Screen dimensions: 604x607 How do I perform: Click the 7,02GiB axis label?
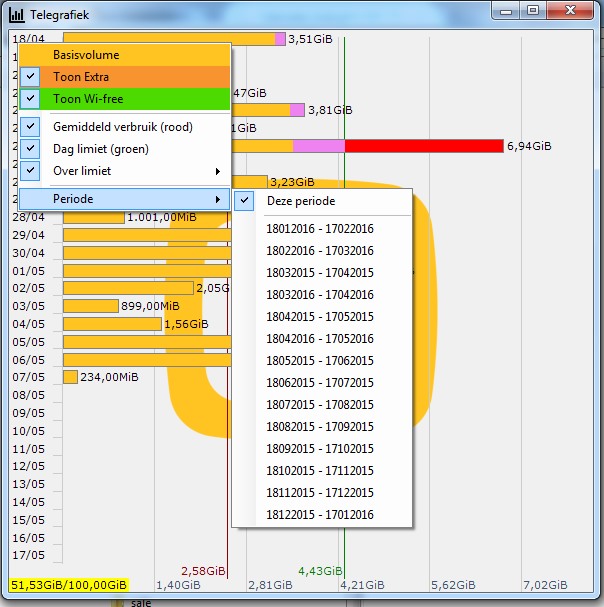(x=545, y=585)
